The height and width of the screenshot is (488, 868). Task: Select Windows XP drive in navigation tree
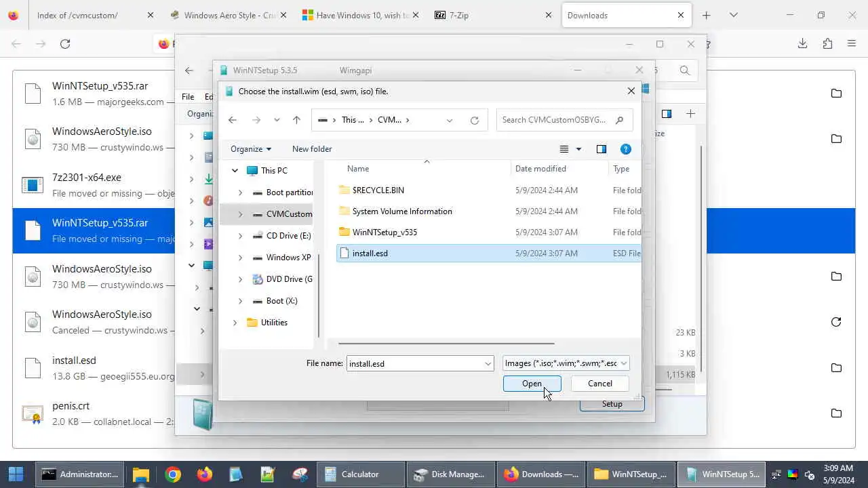click(x=281, y=258)
